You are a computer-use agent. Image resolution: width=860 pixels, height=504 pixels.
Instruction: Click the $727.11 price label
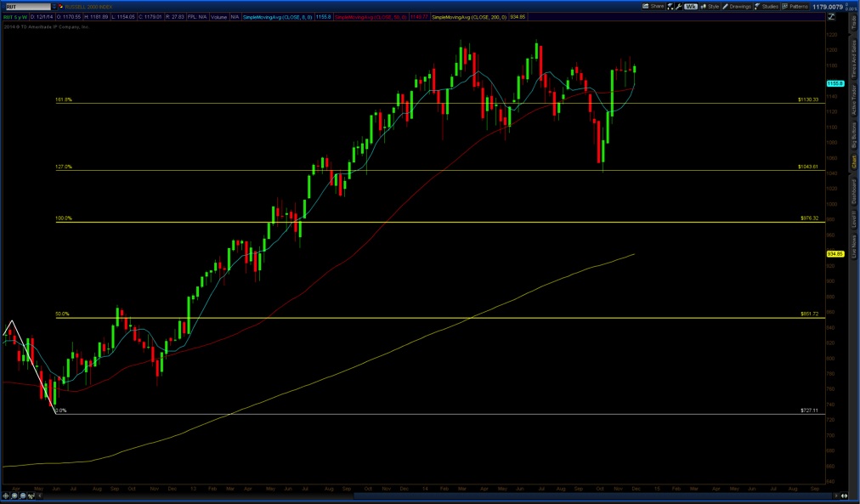point(809,411)
